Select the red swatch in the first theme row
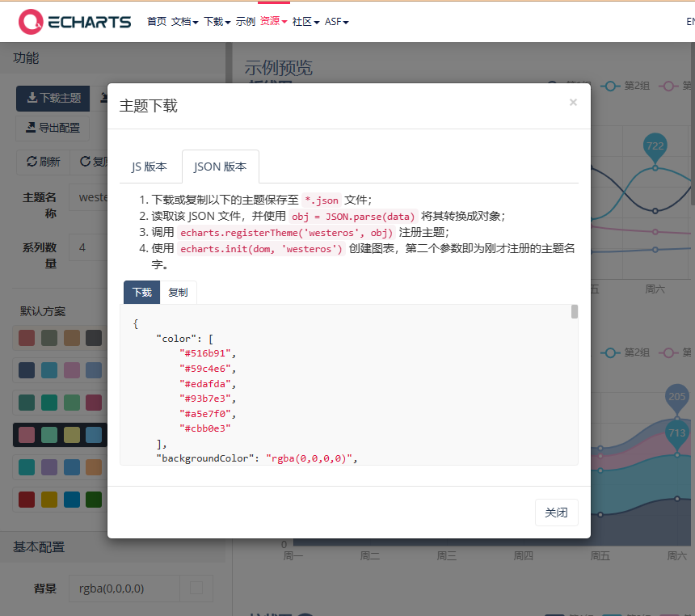 click(x=27, y=338)
